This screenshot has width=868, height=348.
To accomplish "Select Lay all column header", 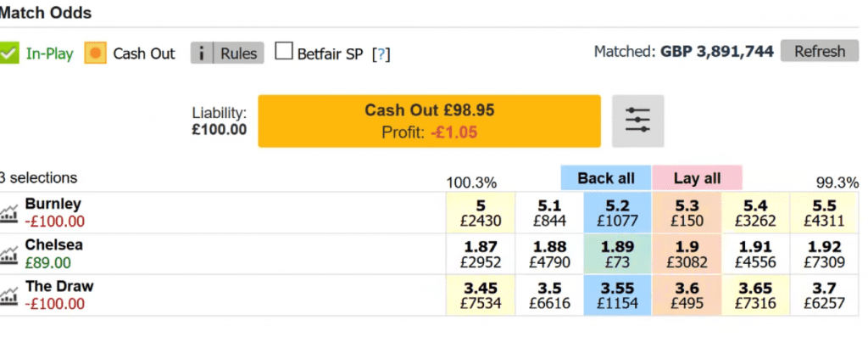I will coord(697,178).
